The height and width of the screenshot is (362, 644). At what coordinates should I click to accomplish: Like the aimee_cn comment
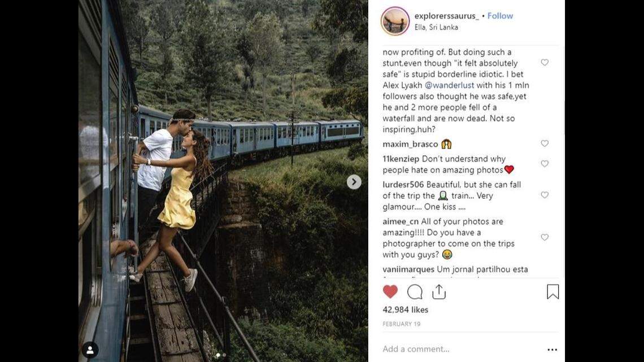coord(545,237)
